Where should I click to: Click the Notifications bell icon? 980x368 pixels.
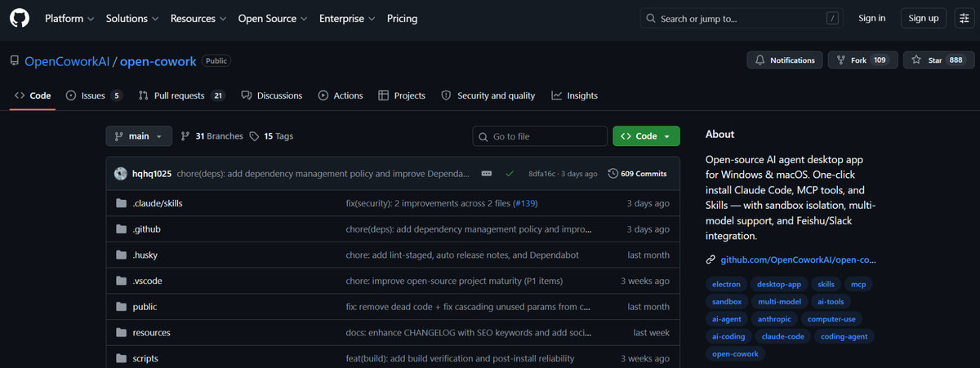[759, 60]
